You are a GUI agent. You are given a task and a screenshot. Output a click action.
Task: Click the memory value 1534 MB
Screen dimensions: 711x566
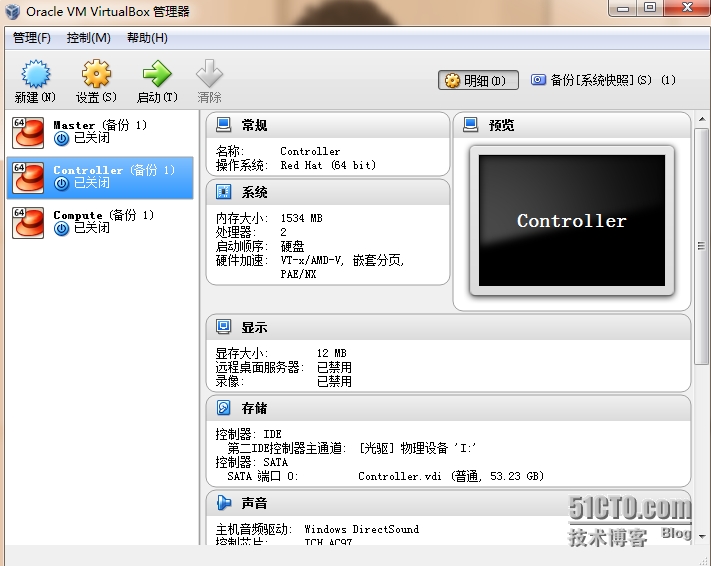click(302, 218)
